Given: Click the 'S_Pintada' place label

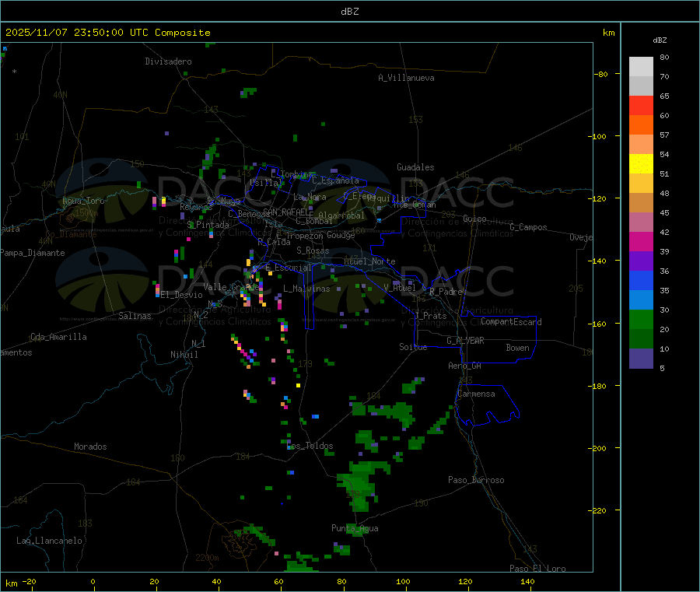Looking at the screenshot, I should pyautogui.click(x=208, y=225).
